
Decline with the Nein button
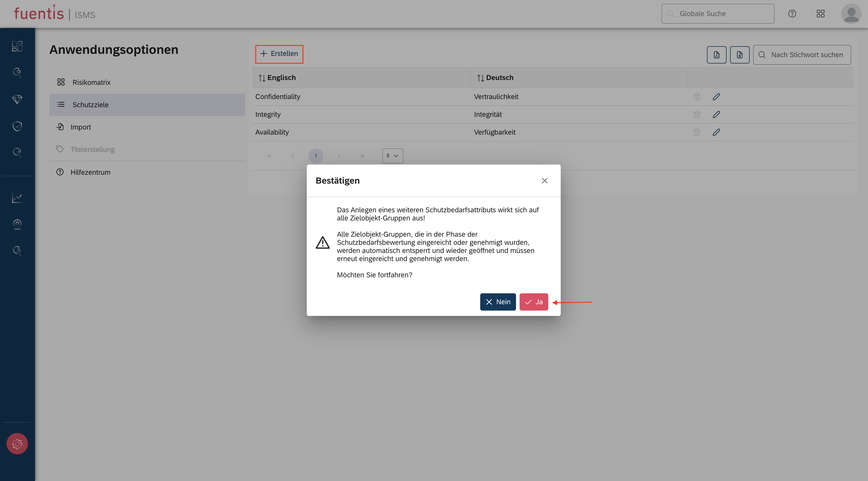click(498, 302)
